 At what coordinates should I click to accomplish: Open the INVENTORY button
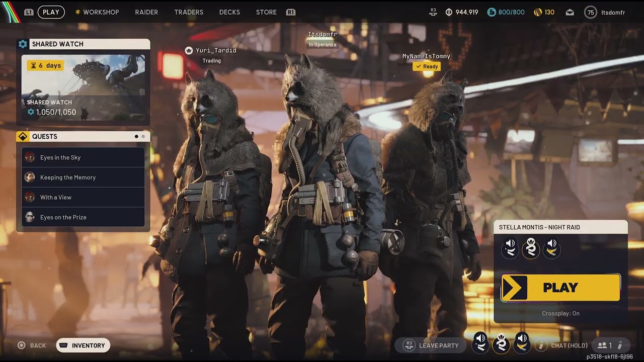pyautogui.click(x=83, y=345)
